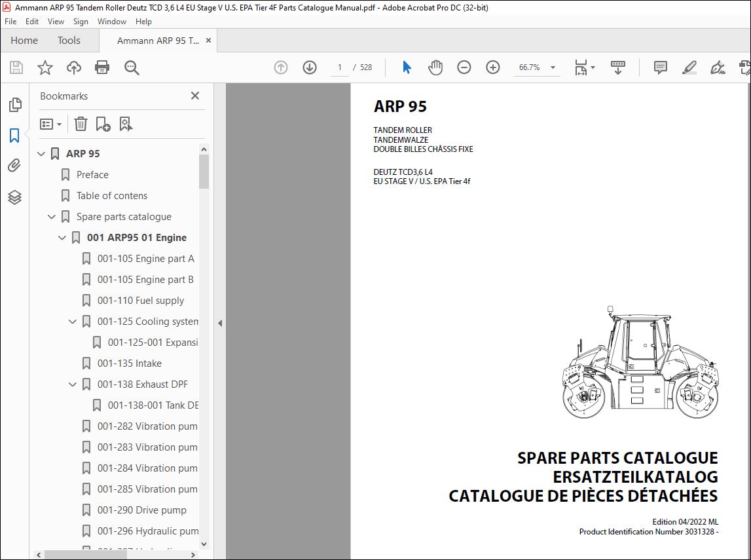The width and height of the screenshot is (751, 560).
Task: Jump to 001-285 Vibration pump
Action: (147, 489)
